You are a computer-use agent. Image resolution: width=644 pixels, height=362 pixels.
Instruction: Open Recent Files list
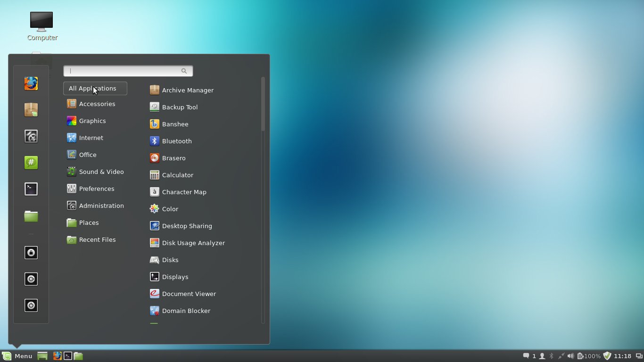97,239
